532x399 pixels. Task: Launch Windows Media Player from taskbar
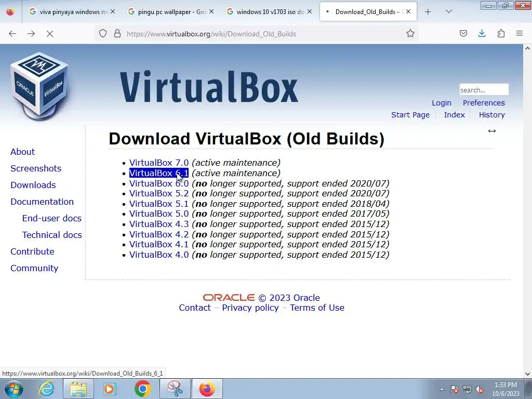(x=110, y=389)
